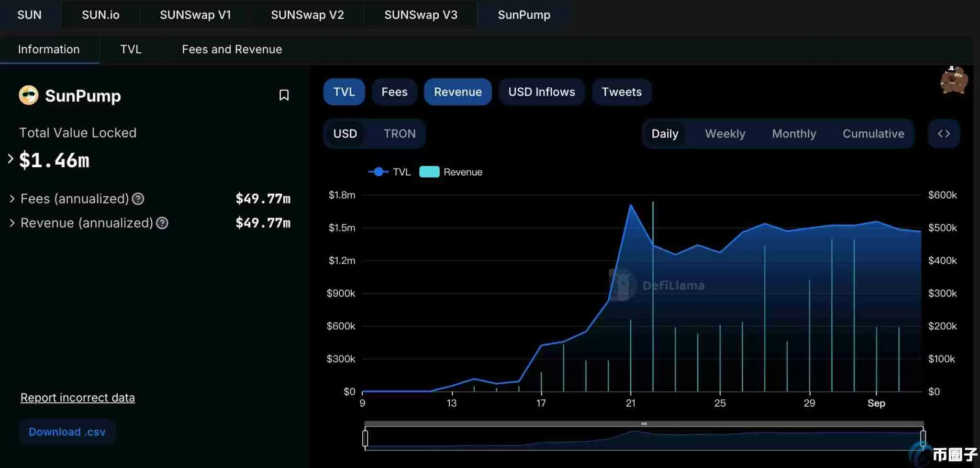Viewport: 980px width, 468px height.
Task: Switch chart currency to TRON
Action: (400, 134)
